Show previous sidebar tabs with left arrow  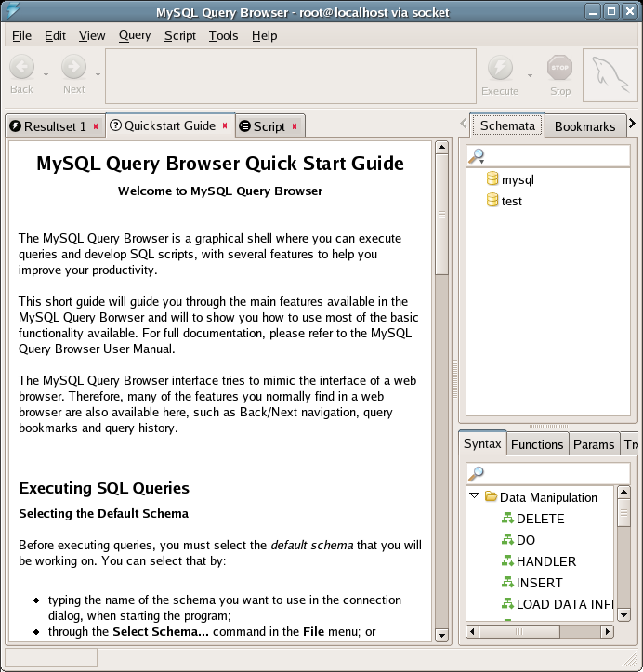coord(463,124)
